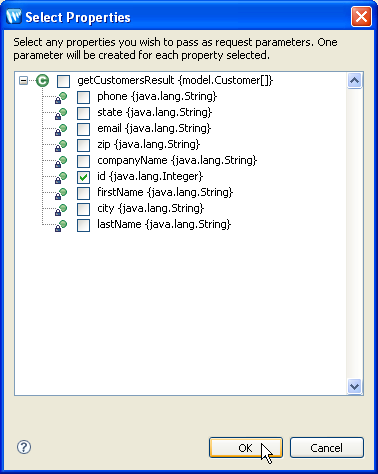
Task: Open help via the question mark icon
Action: pyautogui.click(x=24, y=447)
